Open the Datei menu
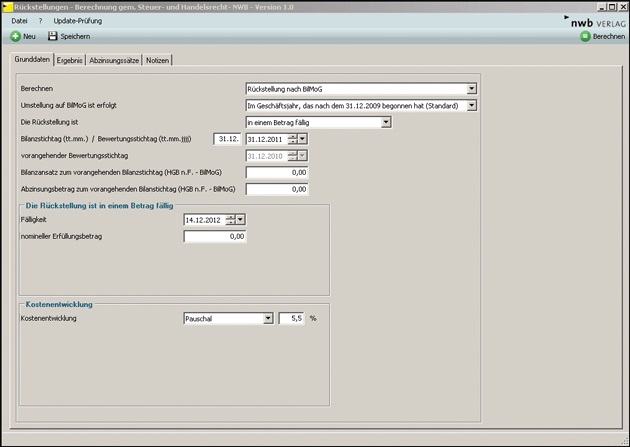 click(x=19, y=20)
